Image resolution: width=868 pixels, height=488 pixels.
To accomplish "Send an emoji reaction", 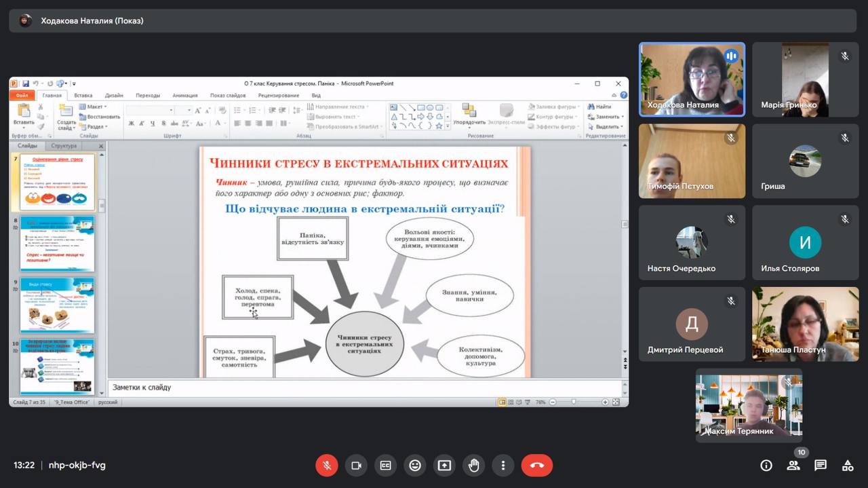I will (x=415, y=466).
